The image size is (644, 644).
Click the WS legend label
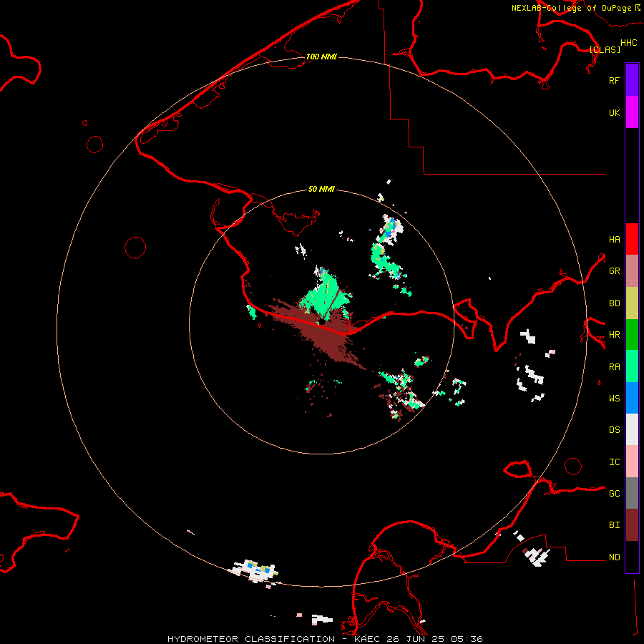coord(614,398)
